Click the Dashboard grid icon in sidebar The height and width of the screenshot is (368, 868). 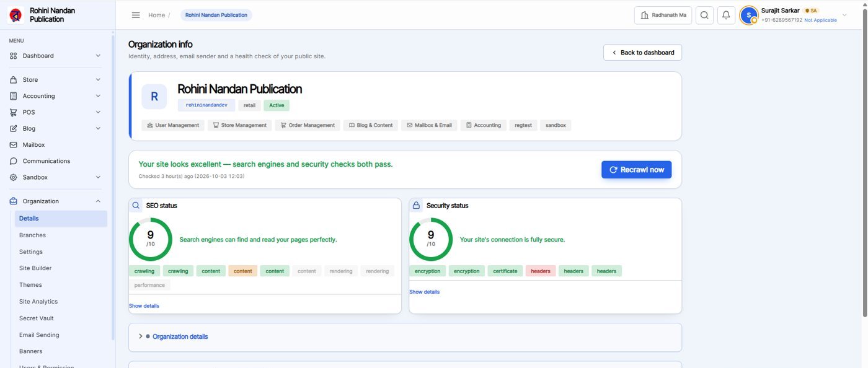pyautogui.click(x=14, y=56)
